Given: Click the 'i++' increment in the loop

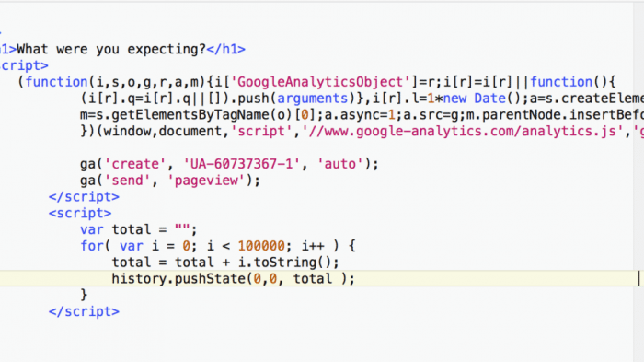Looking at the screenshot, I should (313, 246).
